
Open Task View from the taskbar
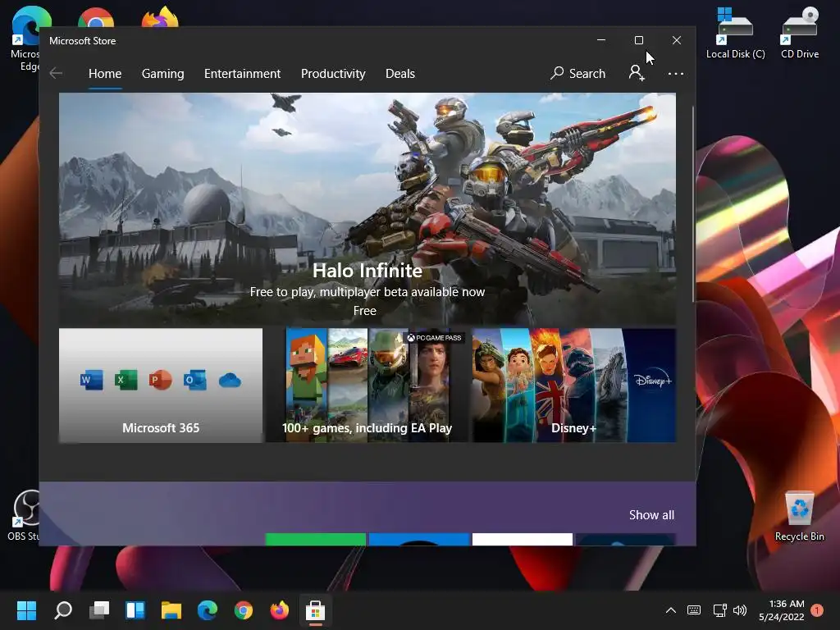point(99,610)
